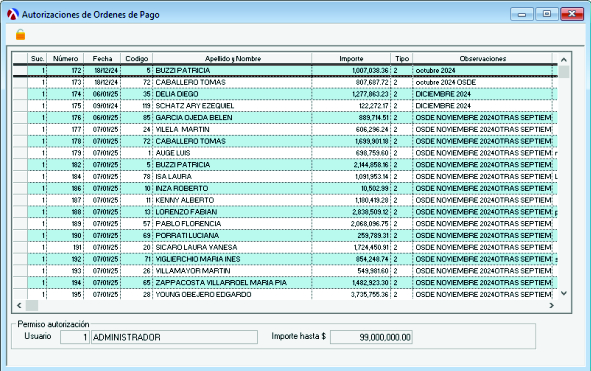
Task: Click the Tipo column header
Action: pyautogui.click(x=402, y=58)
